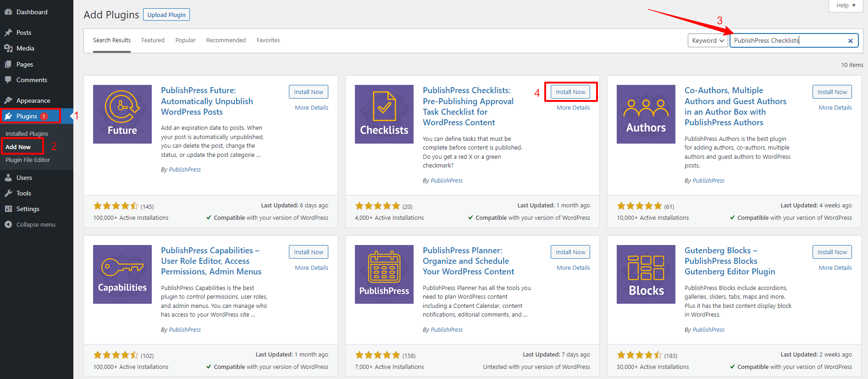Install the Co-Authors PublishPress Authors plugin

click(x=832, y=92)
